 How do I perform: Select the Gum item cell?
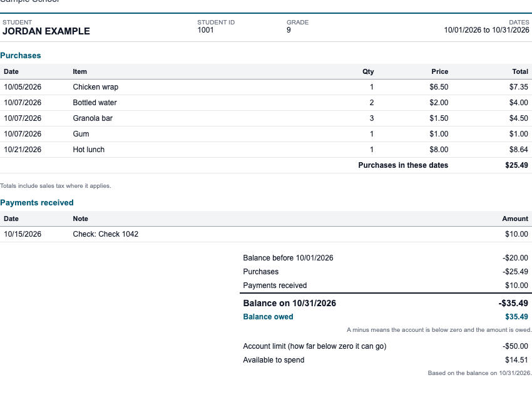(x=81, y=134)
